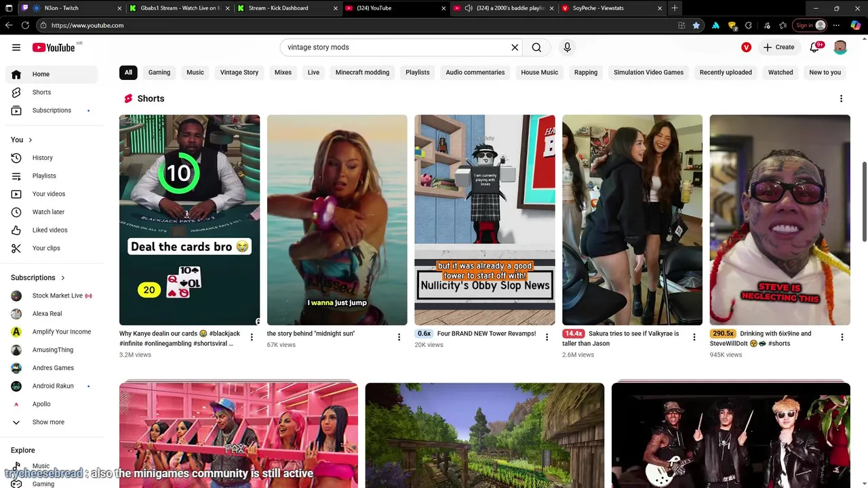Click the browser Sign in button
The width and height of the screenshot is (868, 488).
[811, 25]
